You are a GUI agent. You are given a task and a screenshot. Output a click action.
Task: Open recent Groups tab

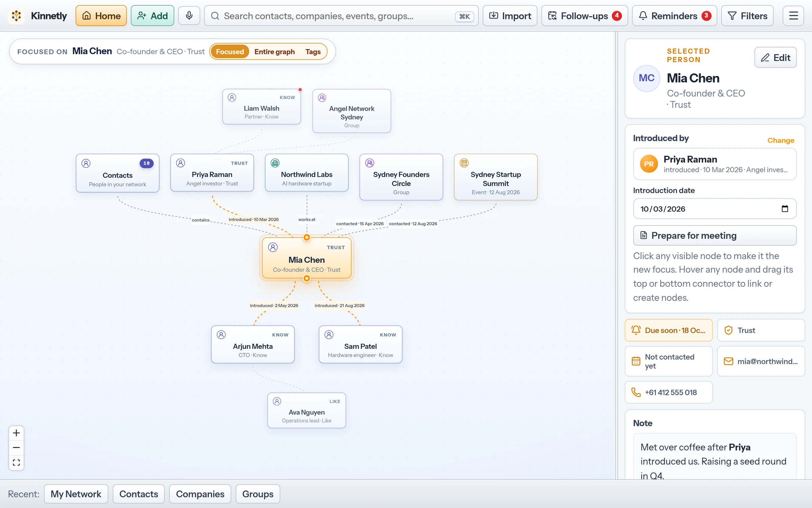(258, 494)
